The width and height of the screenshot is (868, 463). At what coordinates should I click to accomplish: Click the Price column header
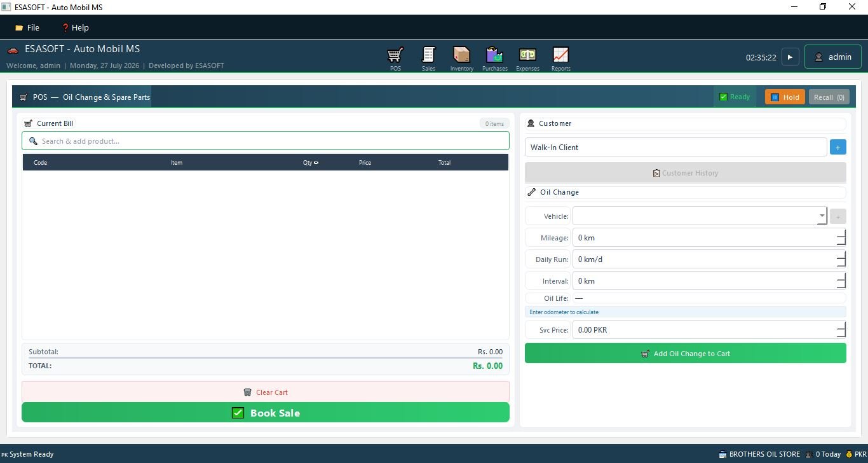(365, 162)
